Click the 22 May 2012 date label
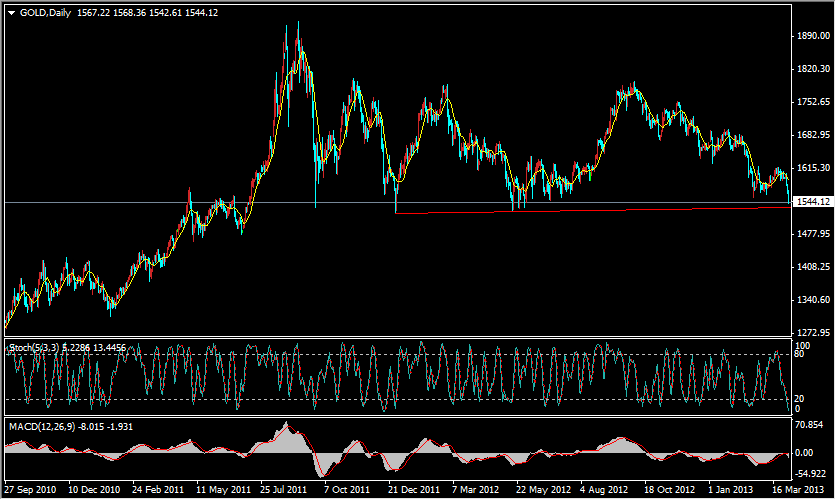Image resolution: width=836 pixels, height=500 pixels. (543, 489)
